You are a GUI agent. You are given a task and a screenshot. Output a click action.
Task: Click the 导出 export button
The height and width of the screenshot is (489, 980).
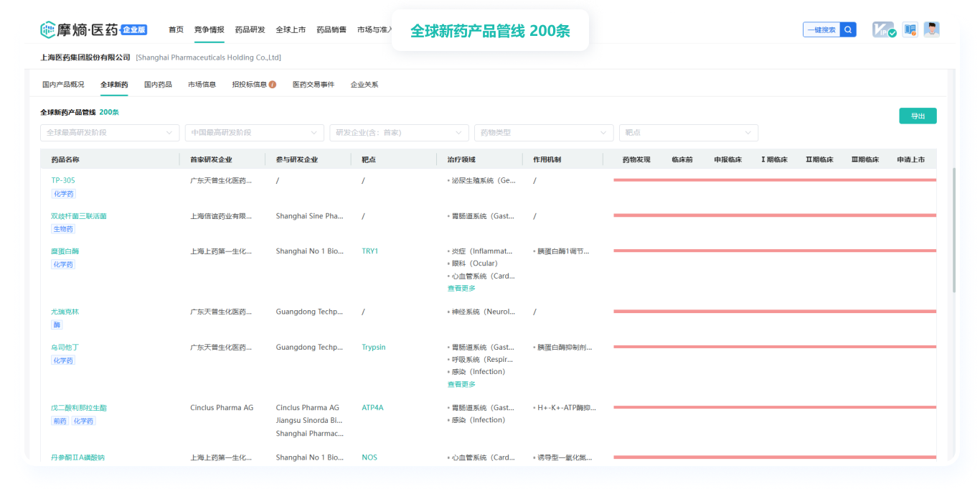point(918,116)
